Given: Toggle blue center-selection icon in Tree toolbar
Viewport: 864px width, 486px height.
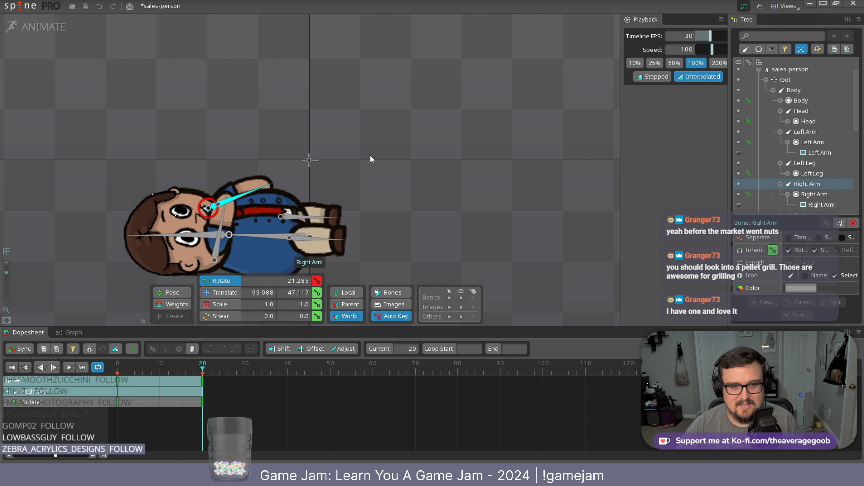Looking at the screenshot, I should click(x=801, y=50).
